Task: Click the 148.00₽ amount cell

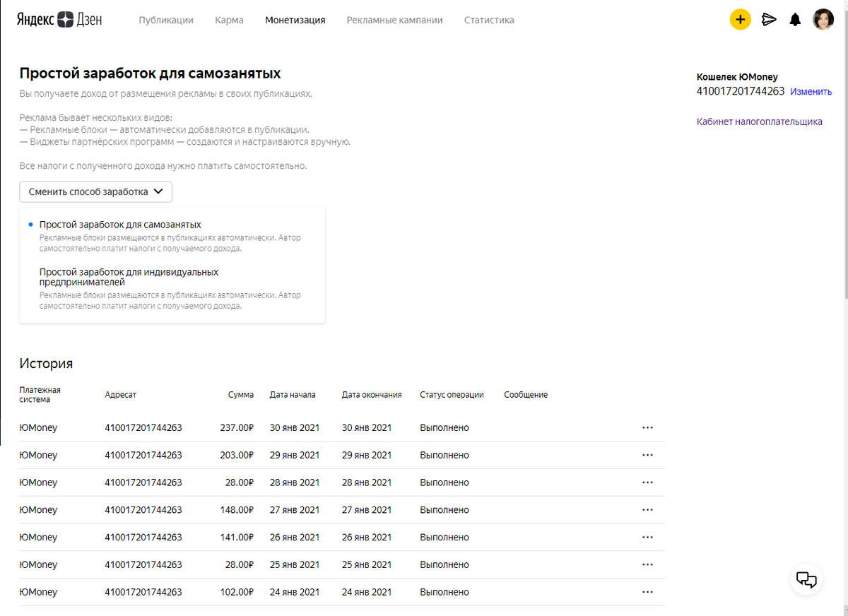Action: [236, 510]
